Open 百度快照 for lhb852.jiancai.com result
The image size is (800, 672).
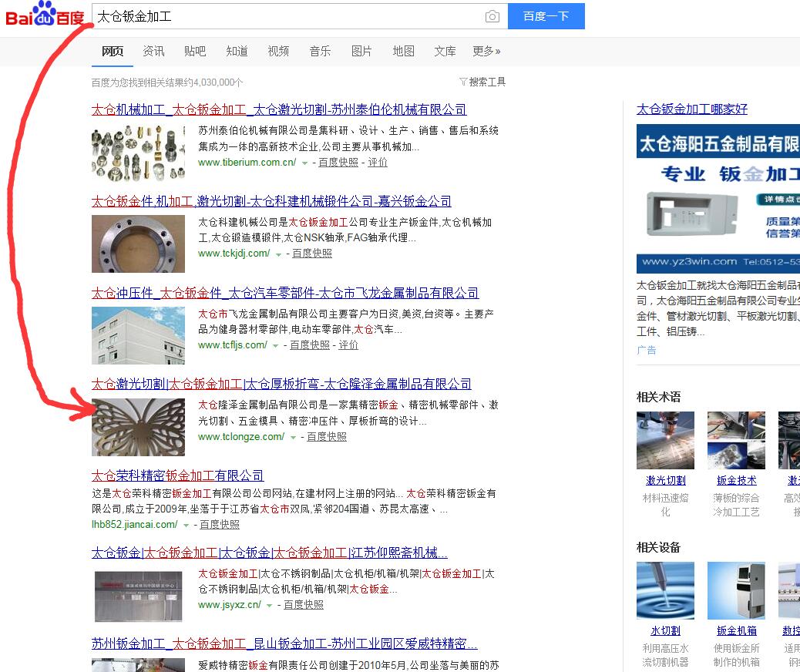tap(220, 525)
